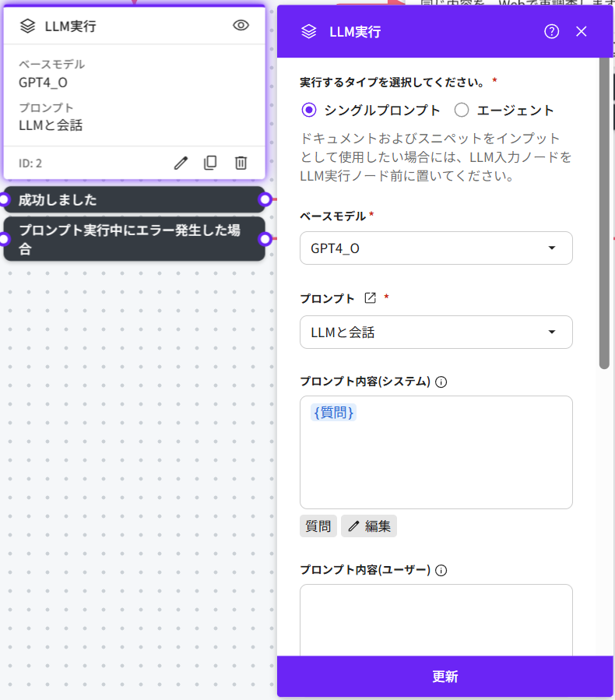The image size is (615, 700).
Task: Duplicate the LLM実行 node with copy icon
Action: (x=210, y=163)
